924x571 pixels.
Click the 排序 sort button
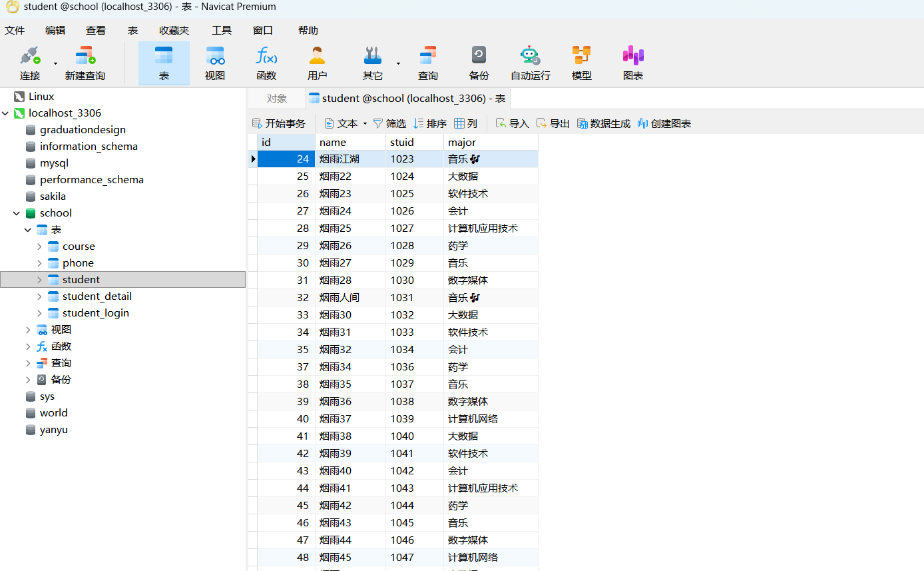coord(430,123)
